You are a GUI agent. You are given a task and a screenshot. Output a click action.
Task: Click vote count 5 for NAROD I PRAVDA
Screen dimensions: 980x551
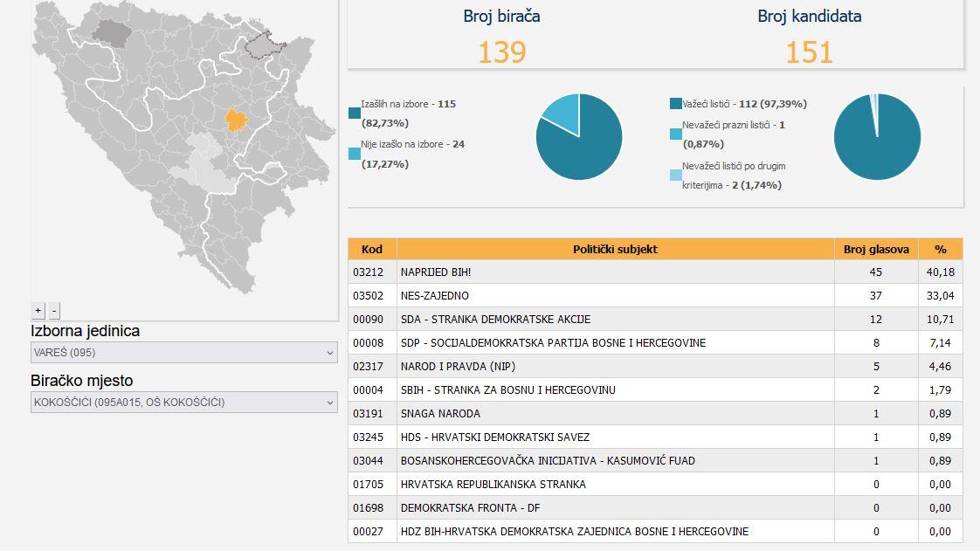coord(876,367)
